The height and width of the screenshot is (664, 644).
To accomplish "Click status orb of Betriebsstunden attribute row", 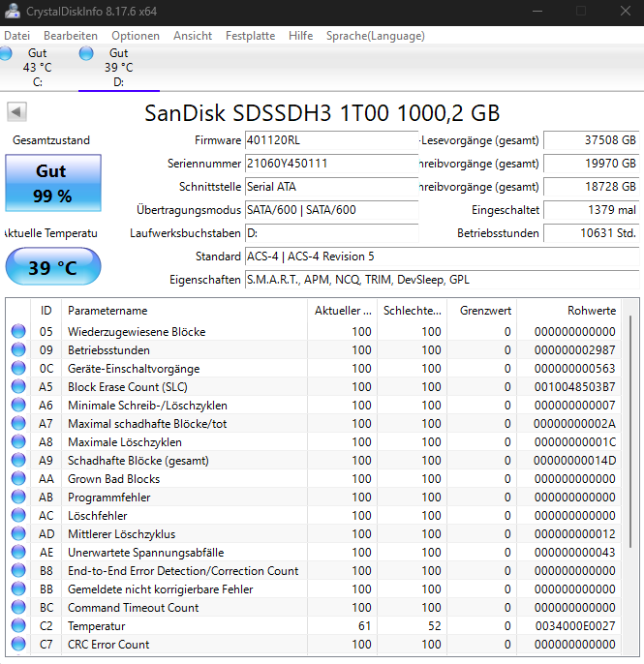I will (18, 349).
